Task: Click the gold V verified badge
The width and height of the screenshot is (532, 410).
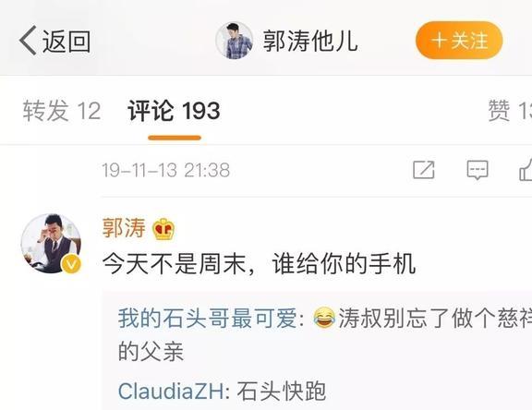Action: 71,264
